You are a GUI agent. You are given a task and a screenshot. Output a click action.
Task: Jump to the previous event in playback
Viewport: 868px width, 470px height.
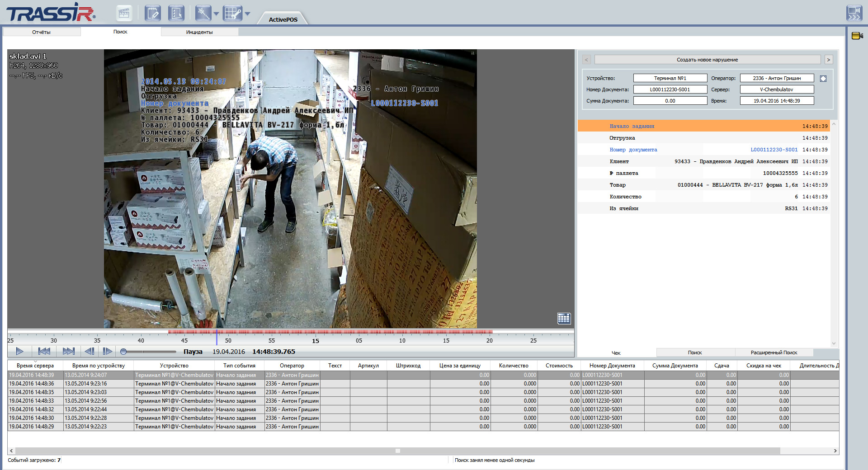(x=44, y=351)
